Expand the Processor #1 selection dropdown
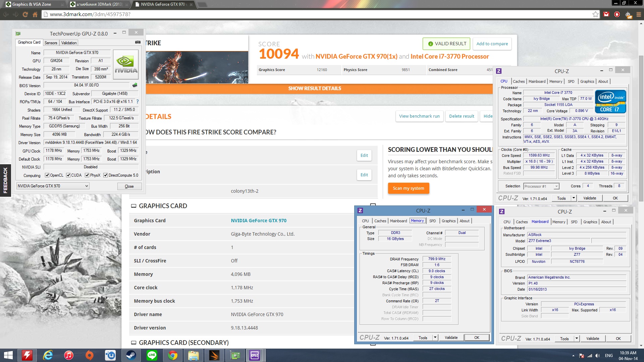This screenshot has width=644, height=362. coord(556,186)
